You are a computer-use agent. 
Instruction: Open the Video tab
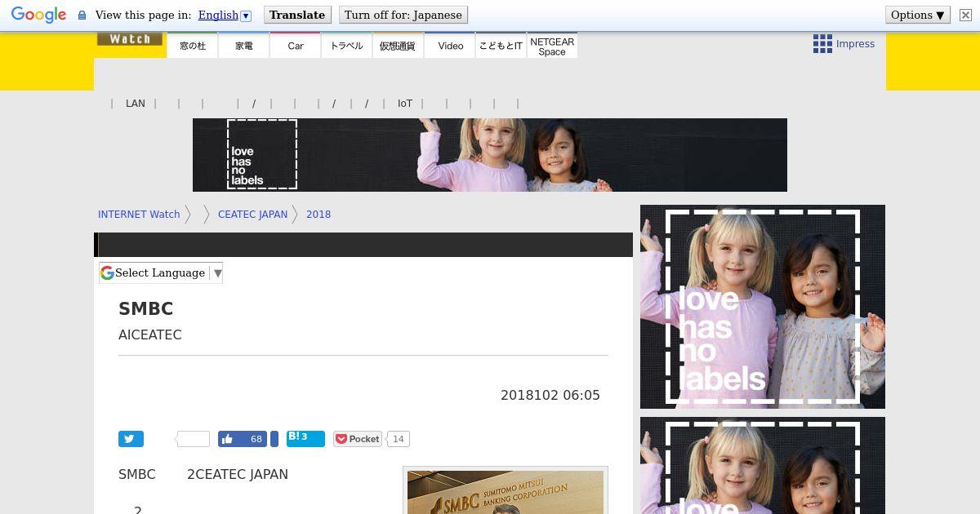point(450,46)
